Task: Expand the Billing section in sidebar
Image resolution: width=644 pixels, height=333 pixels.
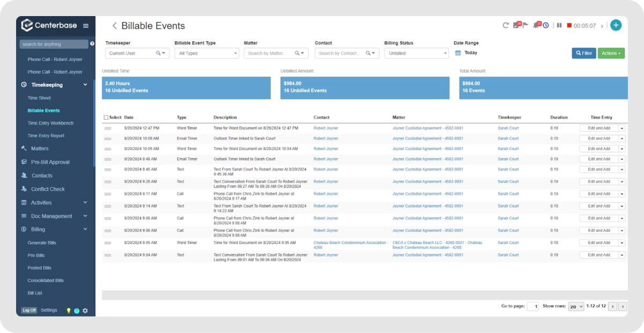Action: (85, 229)
